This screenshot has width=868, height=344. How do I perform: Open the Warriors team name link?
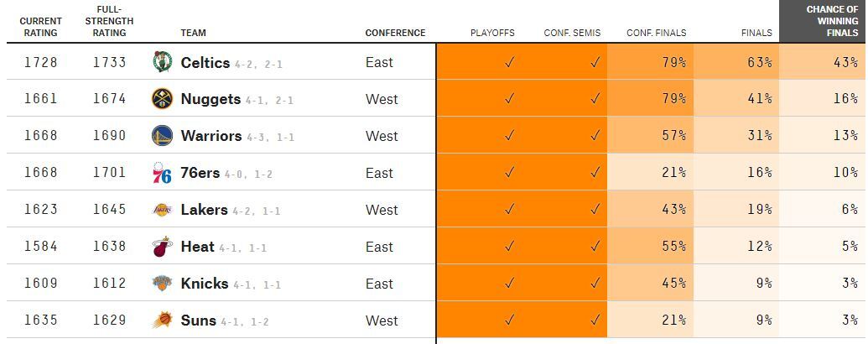[x=211, y=136]
